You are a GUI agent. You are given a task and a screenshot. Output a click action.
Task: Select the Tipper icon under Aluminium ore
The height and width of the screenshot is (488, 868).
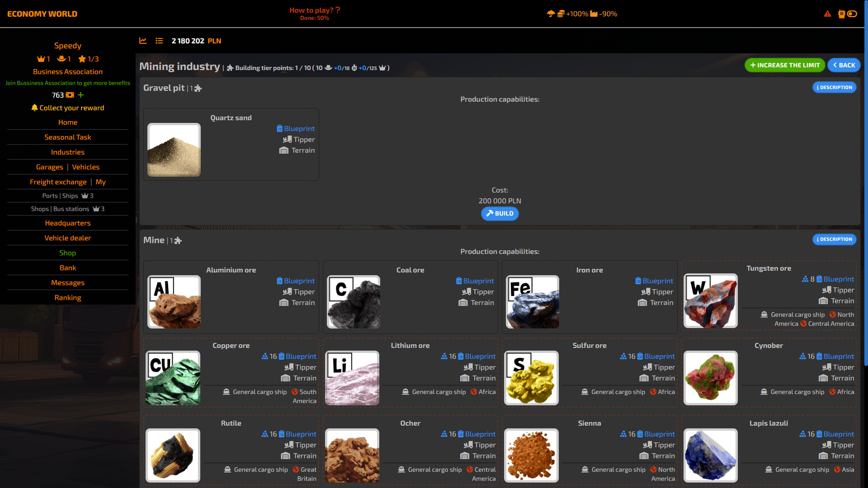[x=288, y=292]
